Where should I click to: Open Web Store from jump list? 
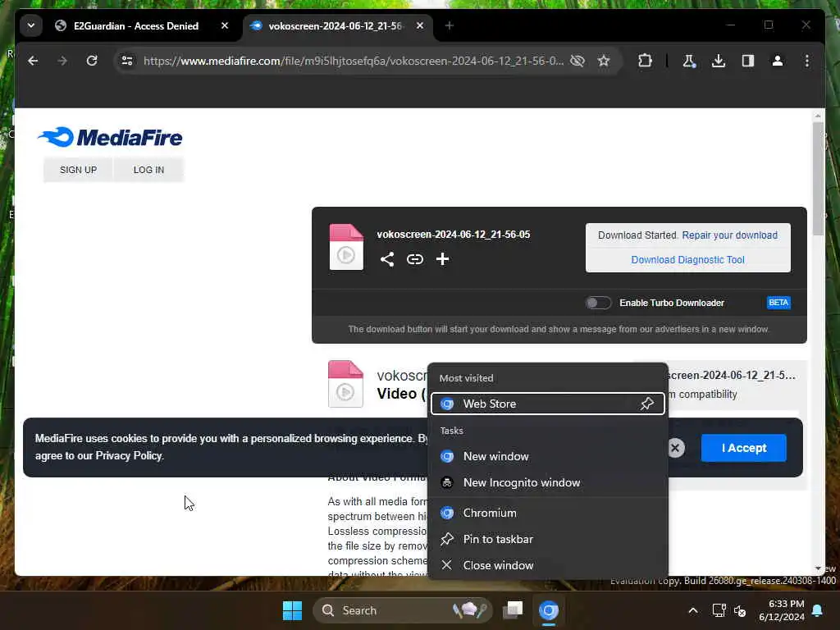click(536, 404)
